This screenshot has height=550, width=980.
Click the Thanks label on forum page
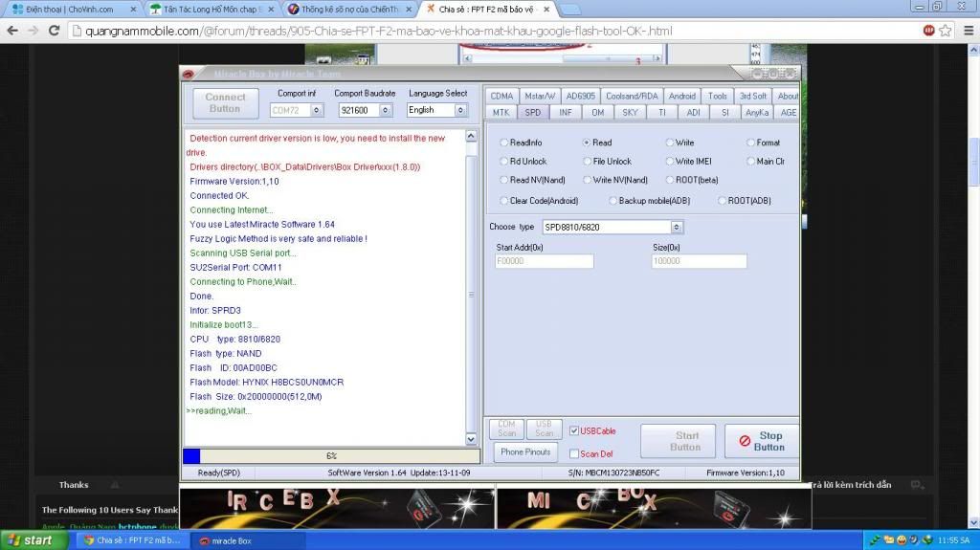point(74,485)
